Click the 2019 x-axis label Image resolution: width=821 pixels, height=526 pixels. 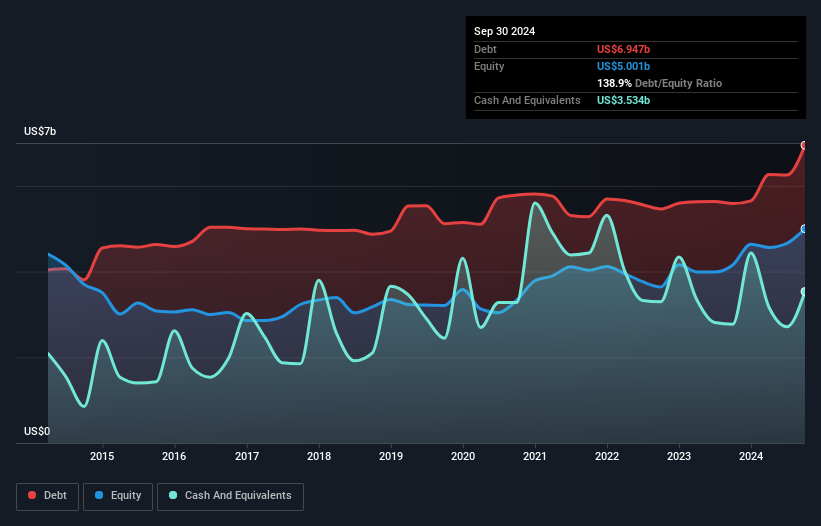click(391, 456)
